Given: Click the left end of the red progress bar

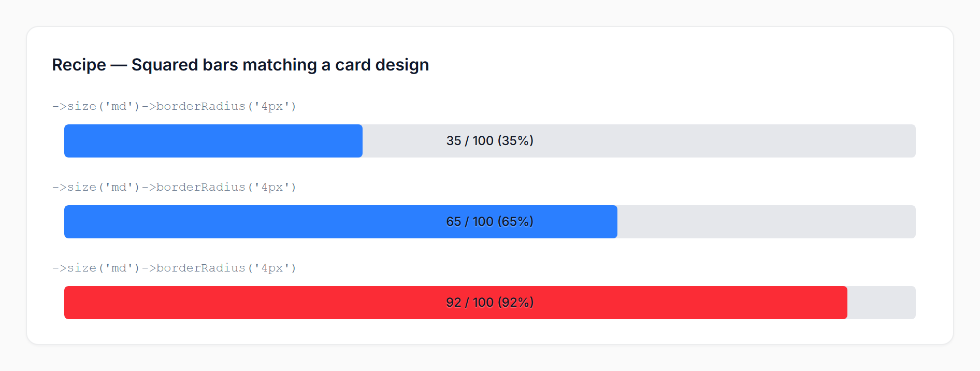Looking at the screenshot, I should click(x=73, y=303).
